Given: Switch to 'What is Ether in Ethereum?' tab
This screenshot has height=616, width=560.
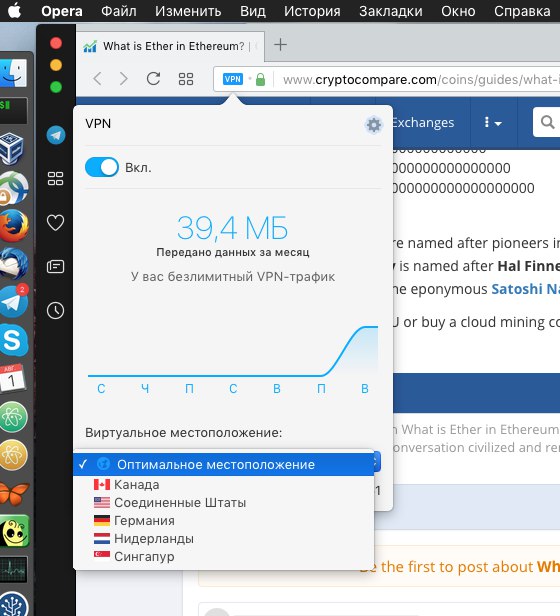Looking at the screenshot, I should tap(171, 46).
